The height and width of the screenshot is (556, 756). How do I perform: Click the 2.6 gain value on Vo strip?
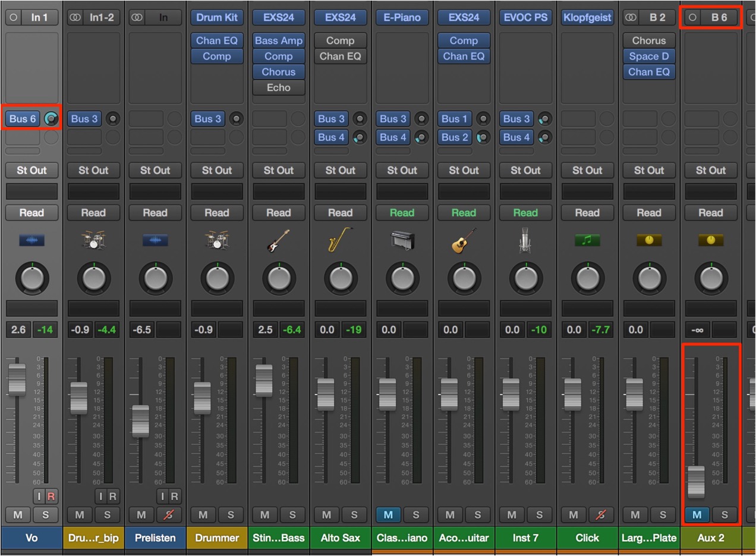[x=18, y=329]
